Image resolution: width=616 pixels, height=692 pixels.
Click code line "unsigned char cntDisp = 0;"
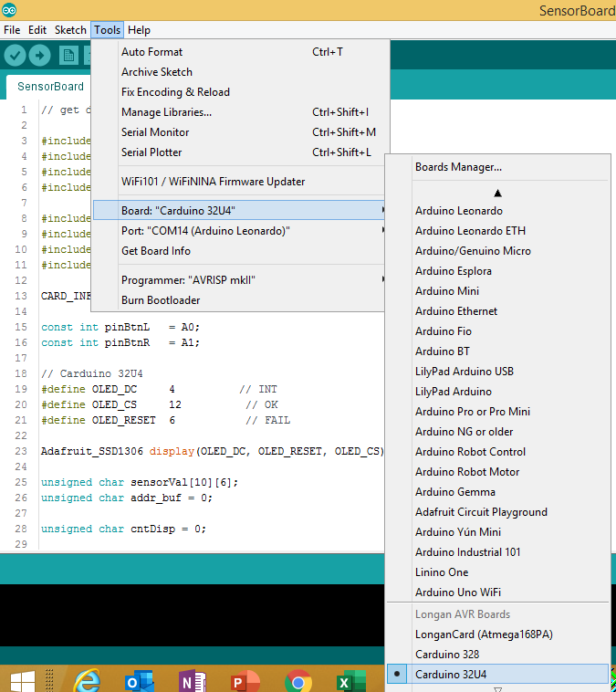(123, 529)
